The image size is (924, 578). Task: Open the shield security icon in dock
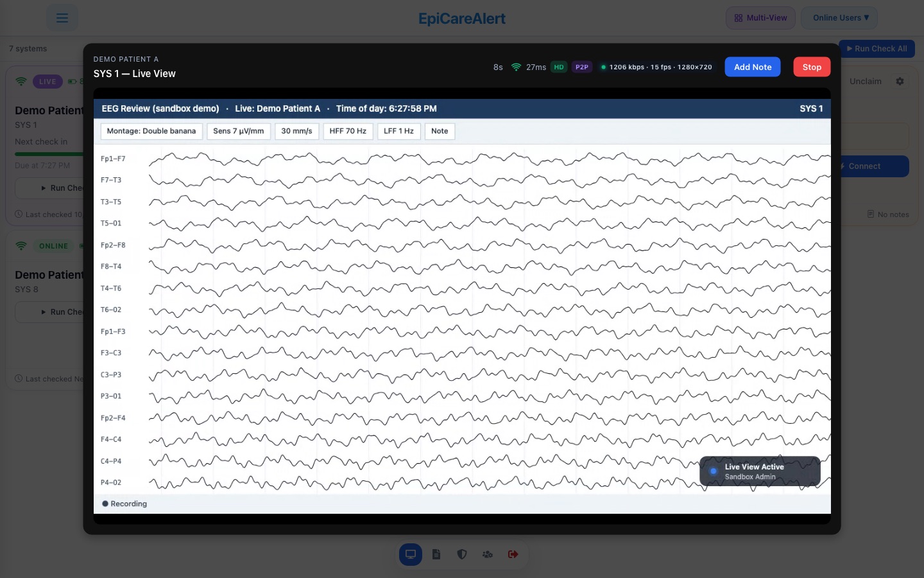[x=462, y=554]
